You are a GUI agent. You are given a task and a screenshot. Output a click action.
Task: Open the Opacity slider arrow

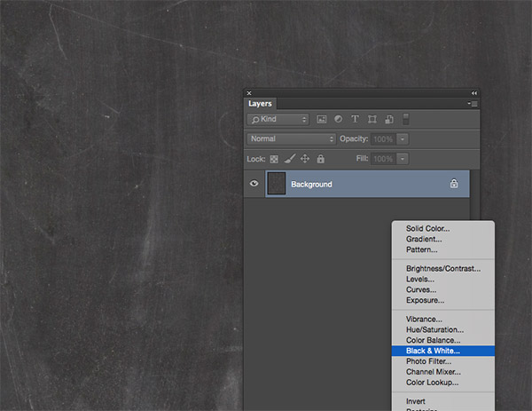click(403, 139)
